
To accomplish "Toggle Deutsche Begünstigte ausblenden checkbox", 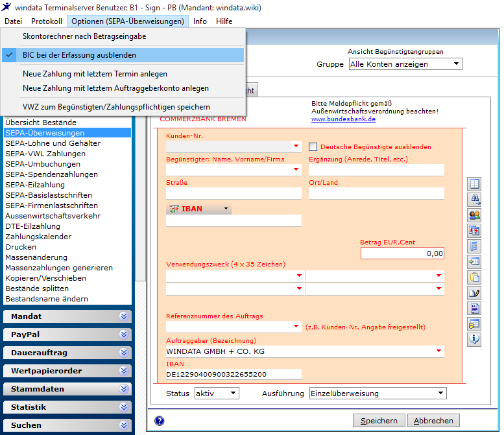I will pos(313,147).
